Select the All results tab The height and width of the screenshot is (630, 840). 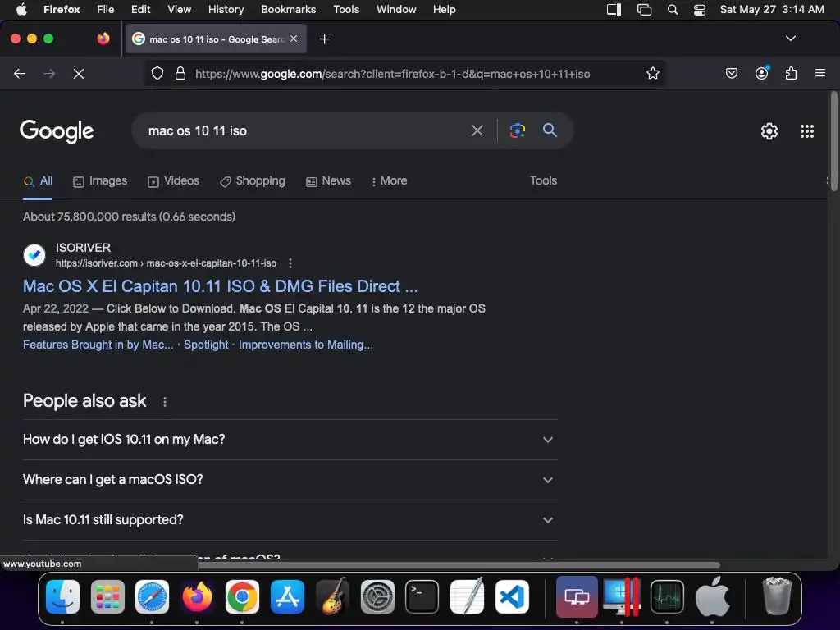[38, 181]
